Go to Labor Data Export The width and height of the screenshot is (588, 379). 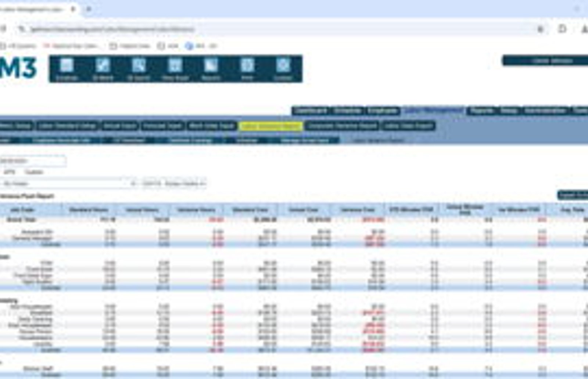[x=408, y=126]
